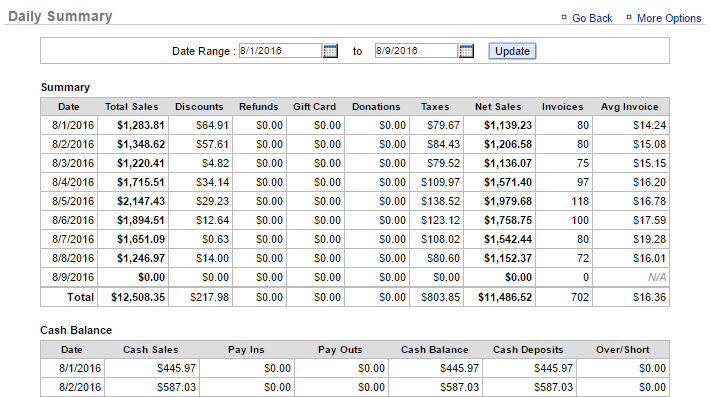
Task: Click the N/A average invoice cell
Action: (x=657, y=277)
